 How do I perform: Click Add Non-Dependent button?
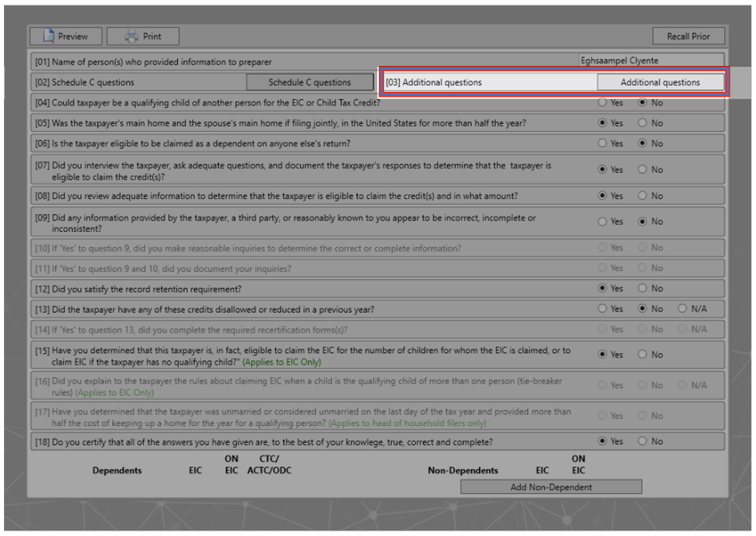551,487
